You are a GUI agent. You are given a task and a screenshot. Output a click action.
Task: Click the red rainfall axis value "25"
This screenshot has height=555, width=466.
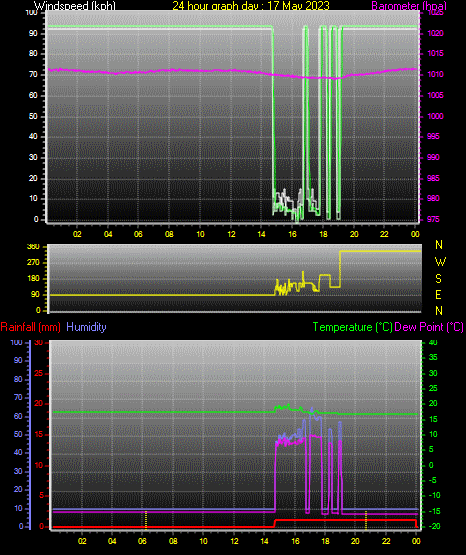(39, 373)
